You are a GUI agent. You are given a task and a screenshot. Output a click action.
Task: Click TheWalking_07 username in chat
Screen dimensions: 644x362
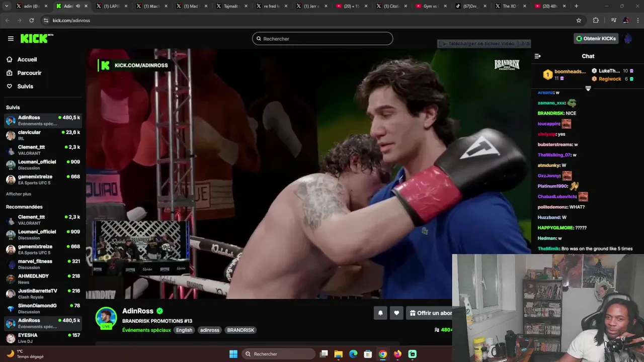coord(554,155)
